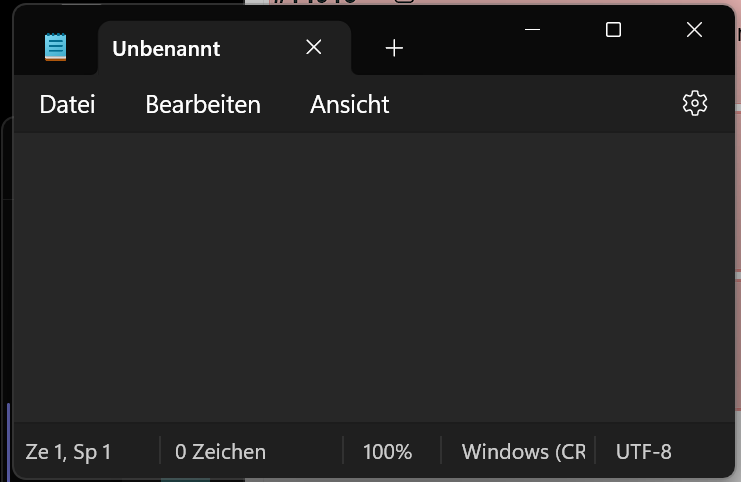Click the Ze 1, Sp 1 position indicator

tap(68, 452)
